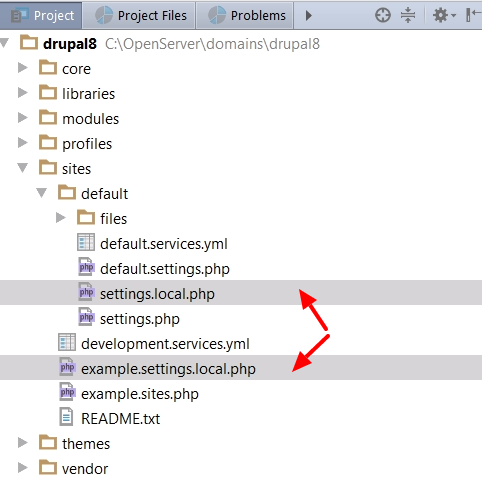This screenshot has height=482, width=482.
Task: Collapse the sites folder
Action: [x=23, y=168]
